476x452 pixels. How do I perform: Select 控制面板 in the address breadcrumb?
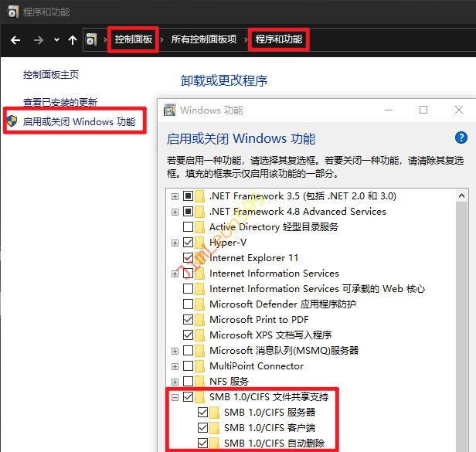133,39
